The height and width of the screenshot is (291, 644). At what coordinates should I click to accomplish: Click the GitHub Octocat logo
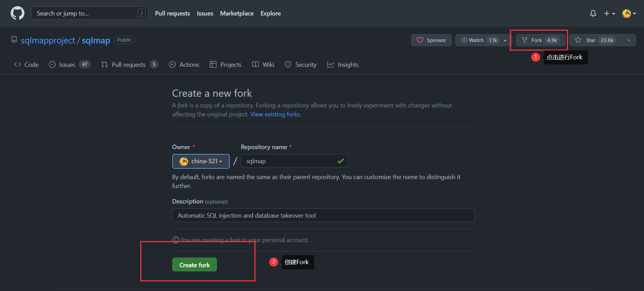(18, 13)
